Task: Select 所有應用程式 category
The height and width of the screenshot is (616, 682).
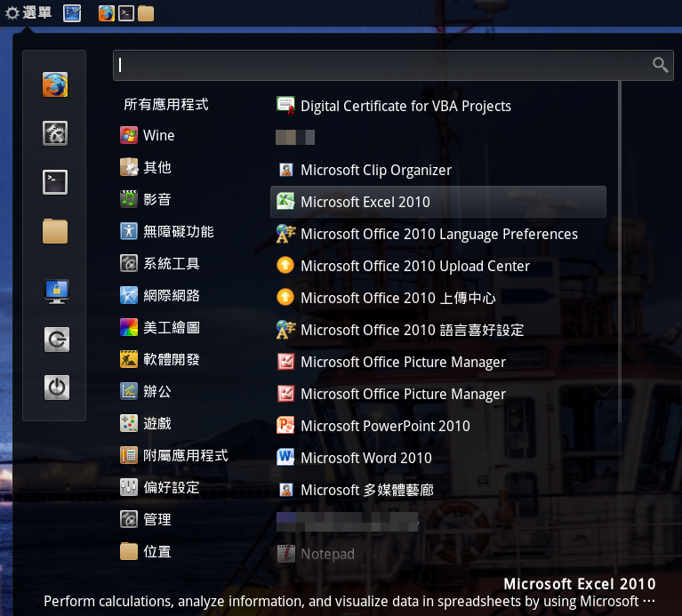Action: (166, 104)
